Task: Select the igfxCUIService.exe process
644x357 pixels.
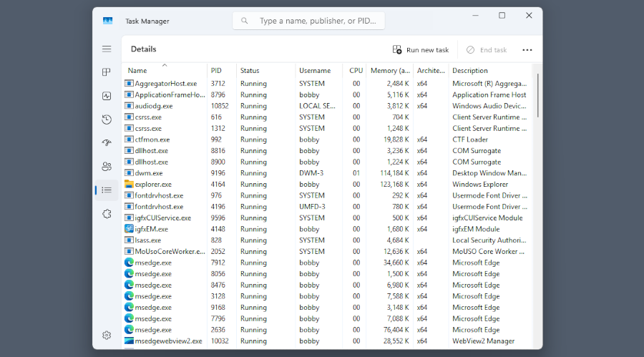Action: [x=326, y=217]
